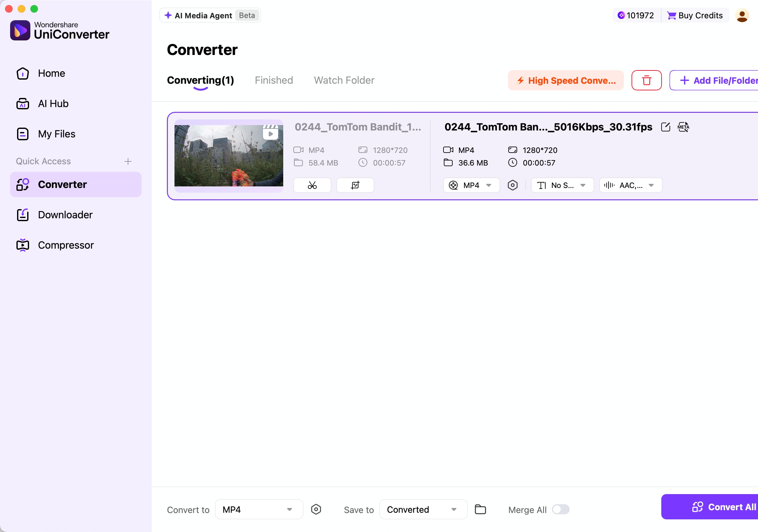
Task: Select Converter in Quick Access
Action: (76, 184)
